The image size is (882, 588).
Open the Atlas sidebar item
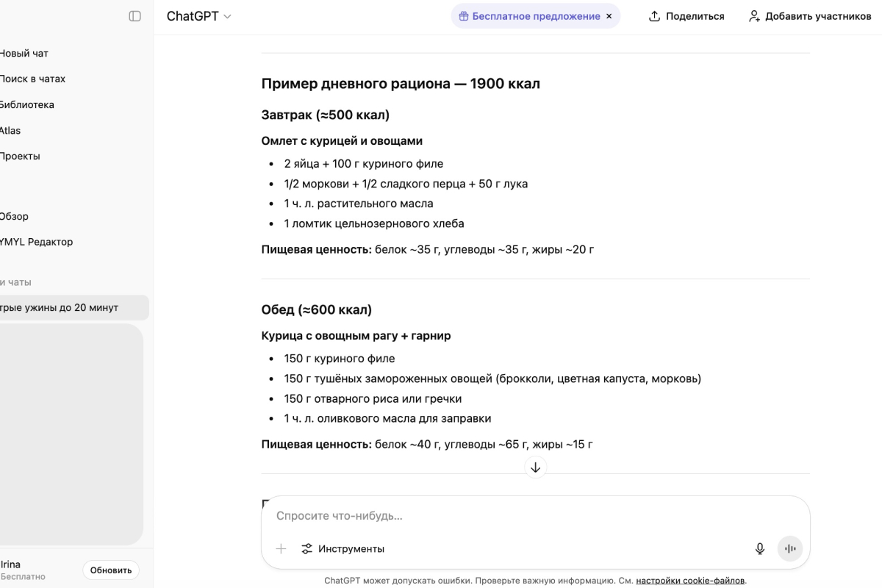[x=10, y=130]
